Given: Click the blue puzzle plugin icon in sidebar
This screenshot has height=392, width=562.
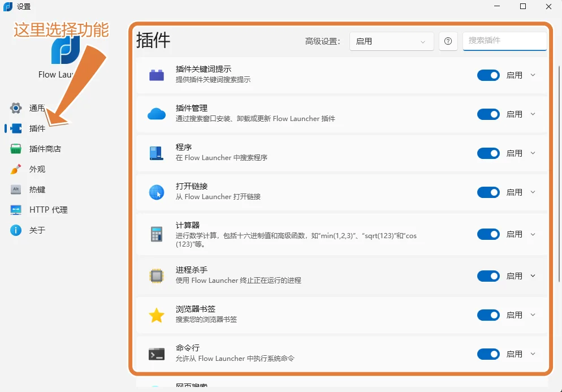Looking at the screenshot, I should click(x=16, y=128).
